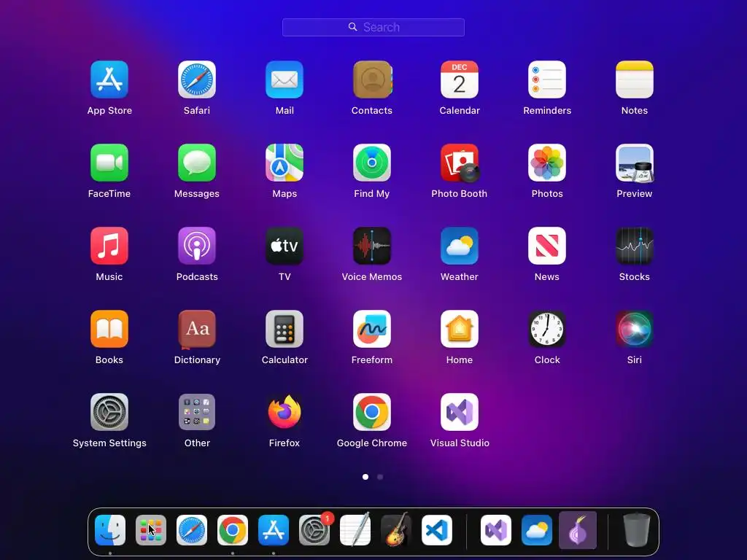Launch the Freeform app

point(372,329)
